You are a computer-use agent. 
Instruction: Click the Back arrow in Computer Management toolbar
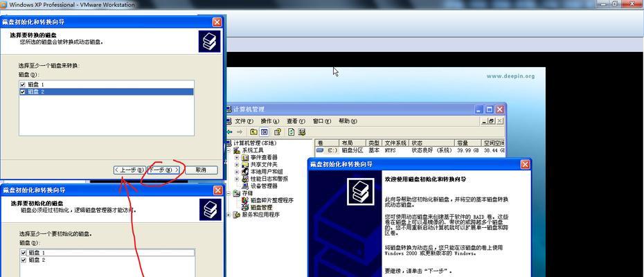point(230,132)
